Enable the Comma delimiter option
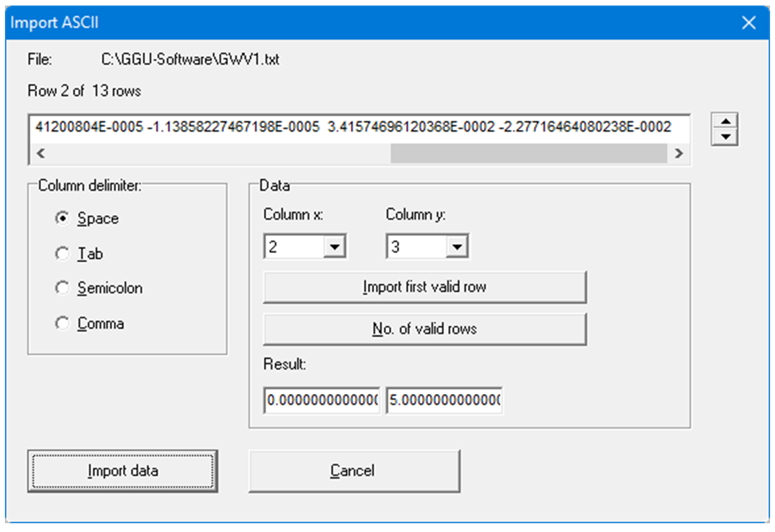Screen dimensions: 775x532 62,323
